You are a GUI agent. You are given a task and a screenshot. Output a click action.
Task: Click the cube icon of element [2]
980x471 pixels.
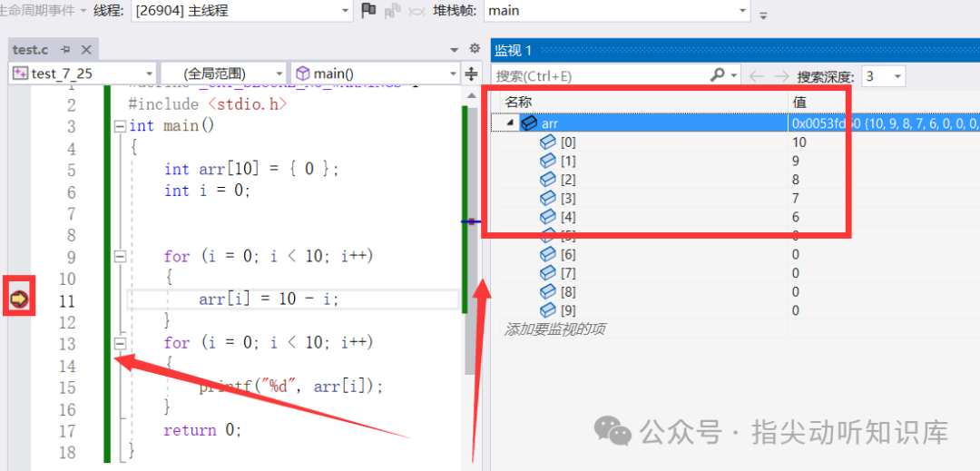(x=548, y=180)
